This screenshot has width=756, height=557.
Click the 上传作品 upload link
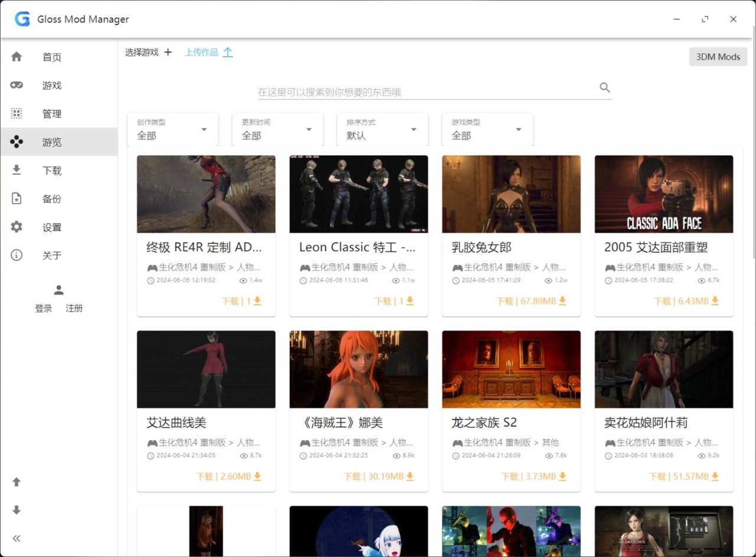(201, 52)
